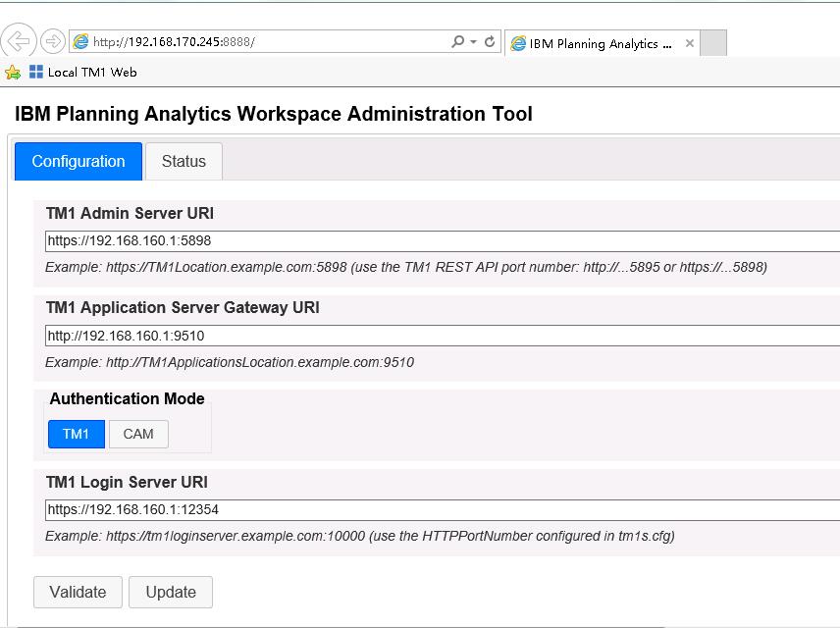Viewport: 840px width, 628px height.
Task: Refresh the page with the reload icon
Action: point(490,41)
